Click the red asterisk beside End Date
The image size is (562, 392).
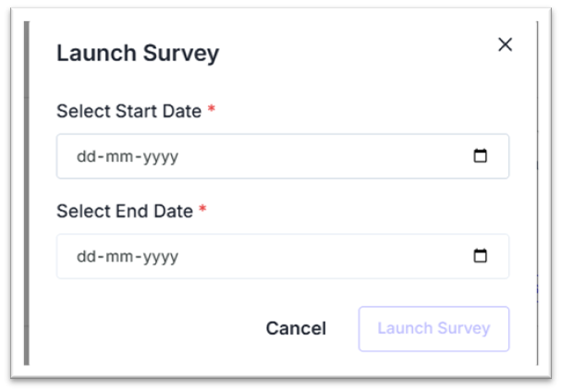click(203, 211)
